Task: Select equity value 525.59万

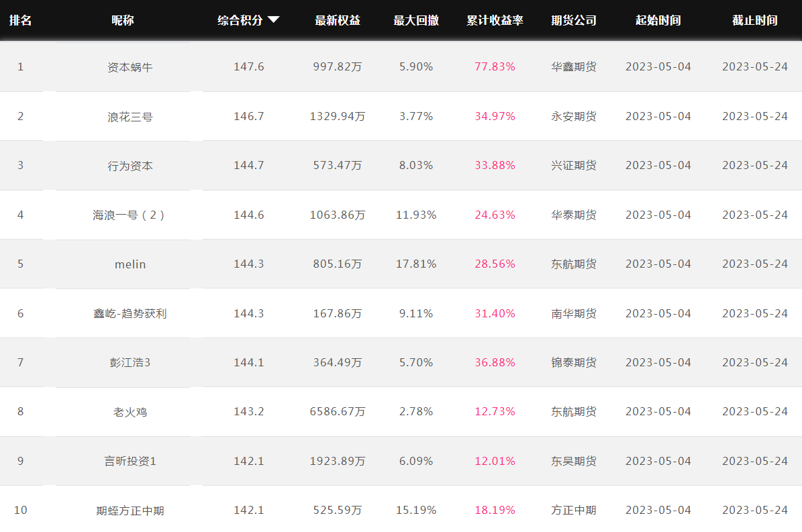Action: point(338,510)
